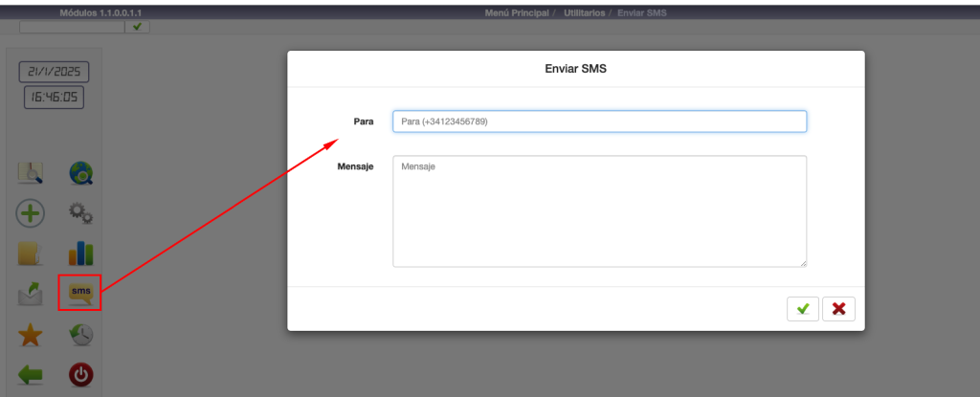Open Menú Principal in the breadcrumb
Screen dimensions: 980x397
pos(517,13)
